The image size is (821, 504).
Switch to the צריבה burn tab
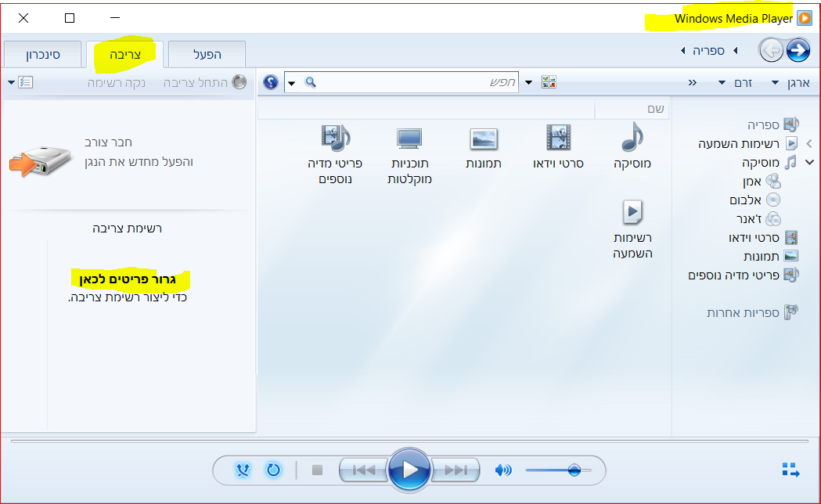[x=124, y=55]
